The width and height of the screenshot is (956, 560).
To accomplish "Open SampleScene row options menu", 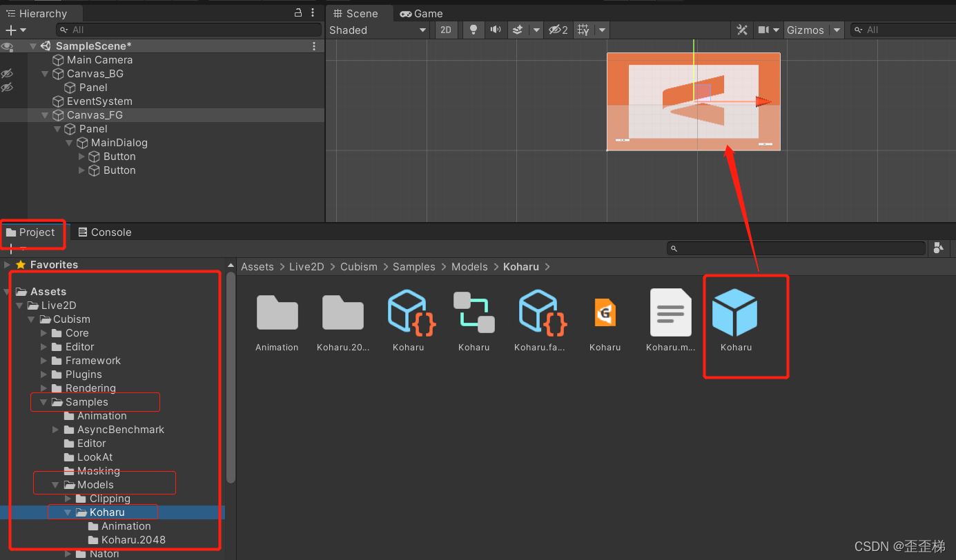I will pyautogui.click(x=314, y=46).
